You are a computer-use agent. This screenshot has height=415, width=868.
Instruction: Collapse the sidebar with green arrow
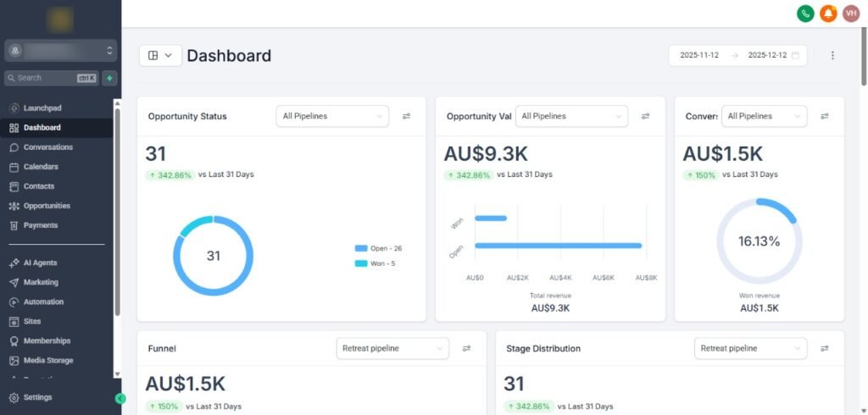point(120,398)
